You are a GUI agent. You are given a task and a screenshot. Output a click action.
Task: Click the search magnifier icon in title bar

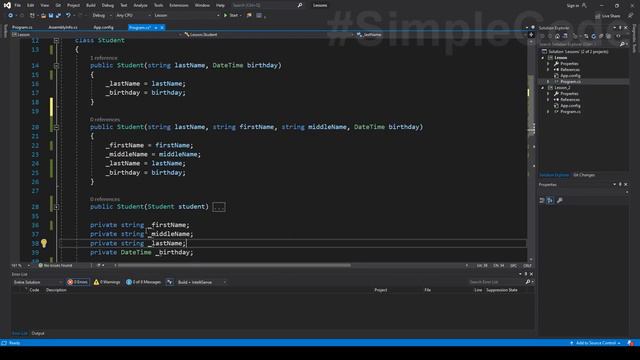(x=300, y=5)
